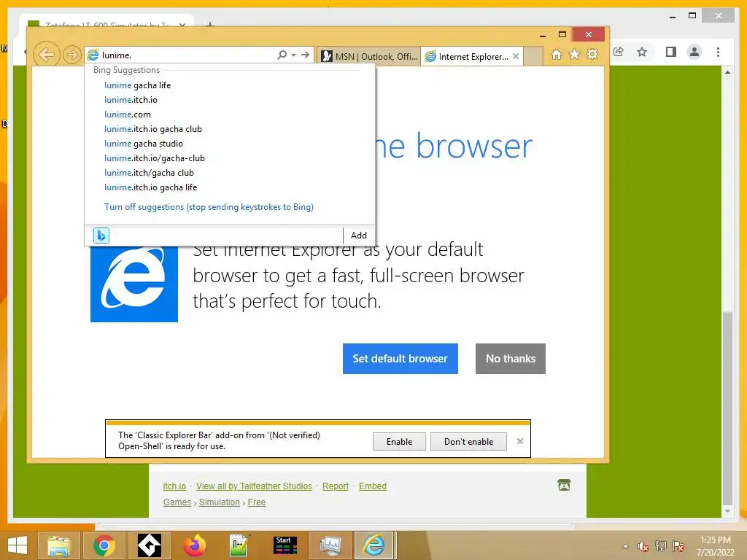Click the Internet Explorer forward arrow button
This screenshot has height=560, width=747.
[x=72, y=55]
